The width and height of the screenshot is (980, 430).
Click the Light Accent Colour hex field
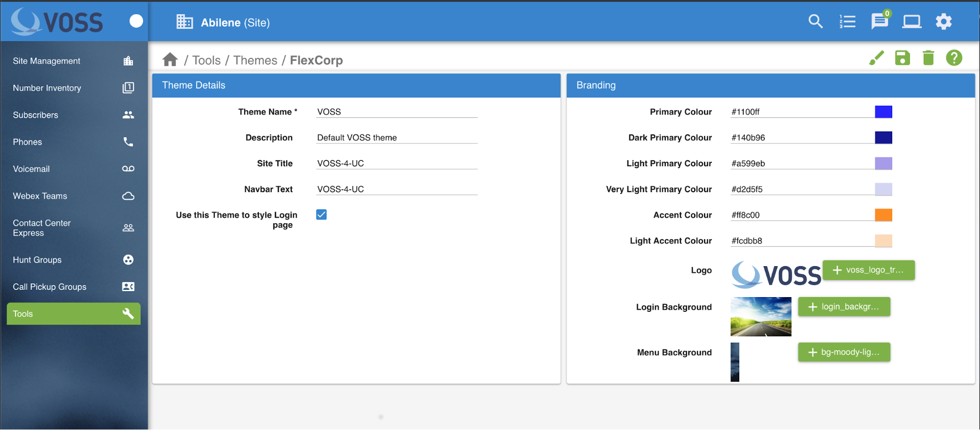click(x=803, y=241)
